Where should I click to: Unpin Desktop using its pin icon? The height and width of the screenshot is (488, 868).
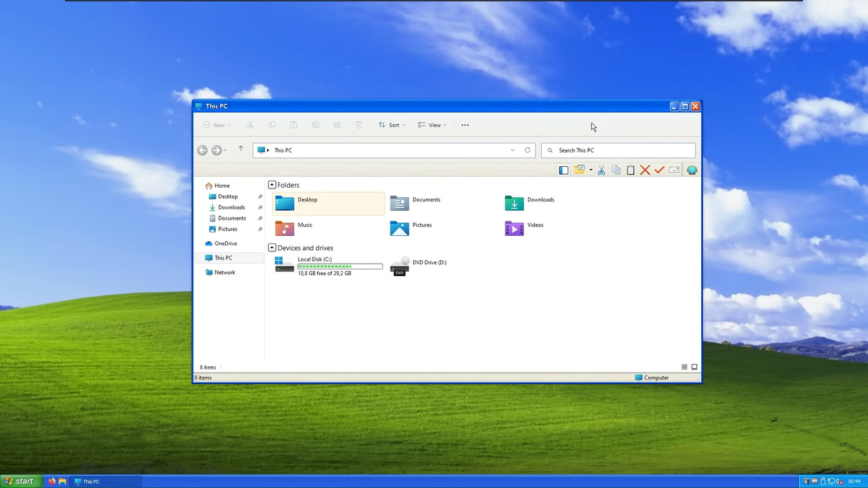(260, 197)
